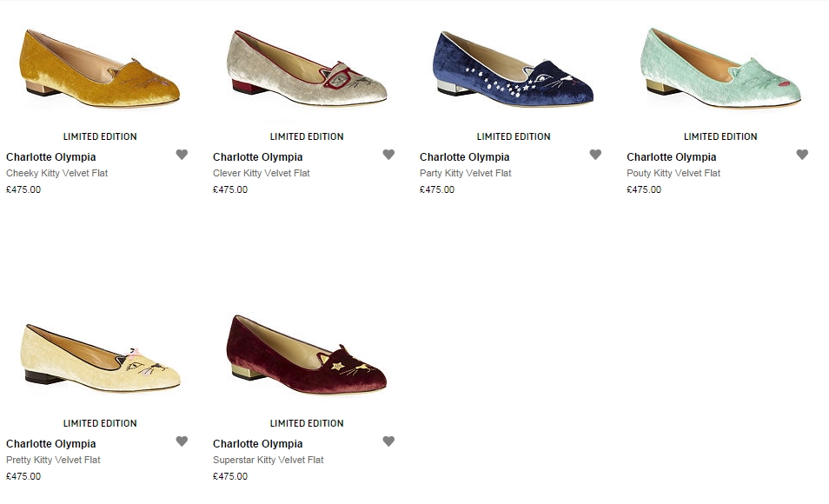The image size is (829, 504).
Task: Go to Clever Kitty Velvet Flat page
Action: tap(262, 173)
